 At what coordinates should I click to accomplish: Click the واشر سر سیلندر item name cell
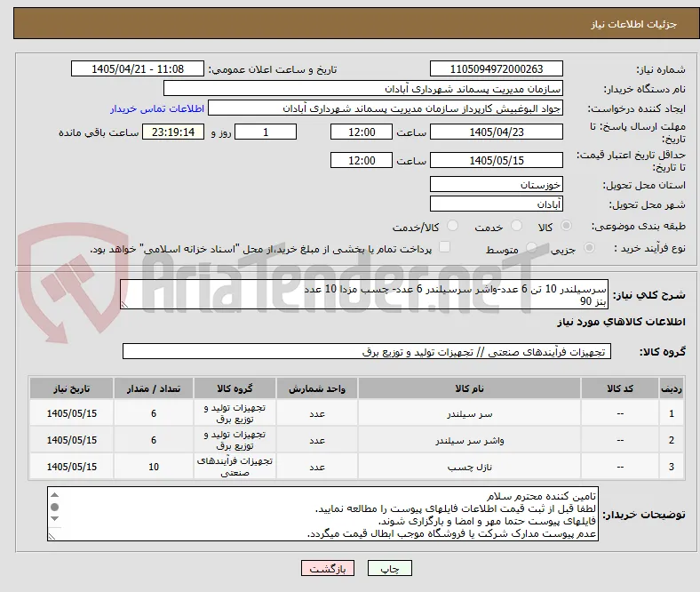(x=469, y=440)
